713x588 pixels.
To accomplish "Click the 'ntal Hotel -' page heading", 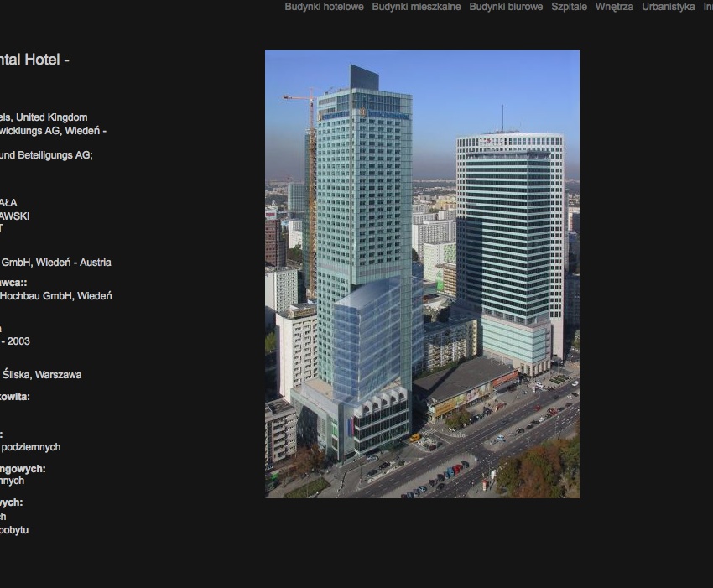I will pos(34,60).
